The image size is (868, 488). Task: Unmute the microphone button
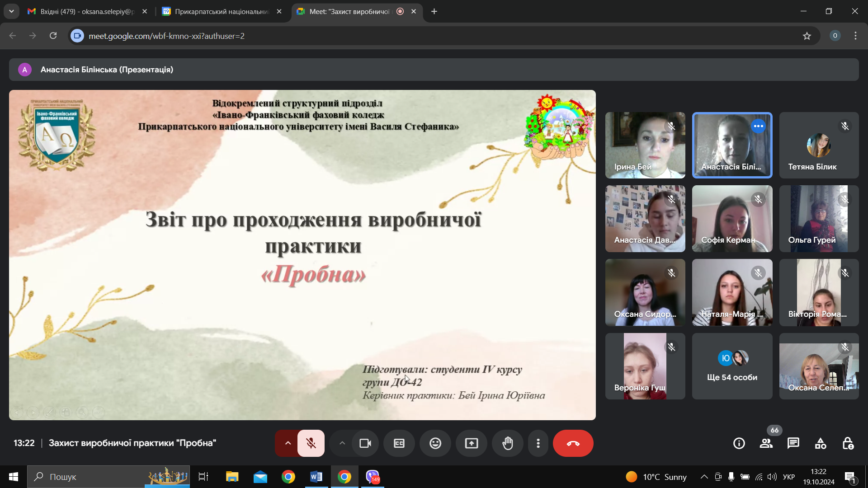311,443
